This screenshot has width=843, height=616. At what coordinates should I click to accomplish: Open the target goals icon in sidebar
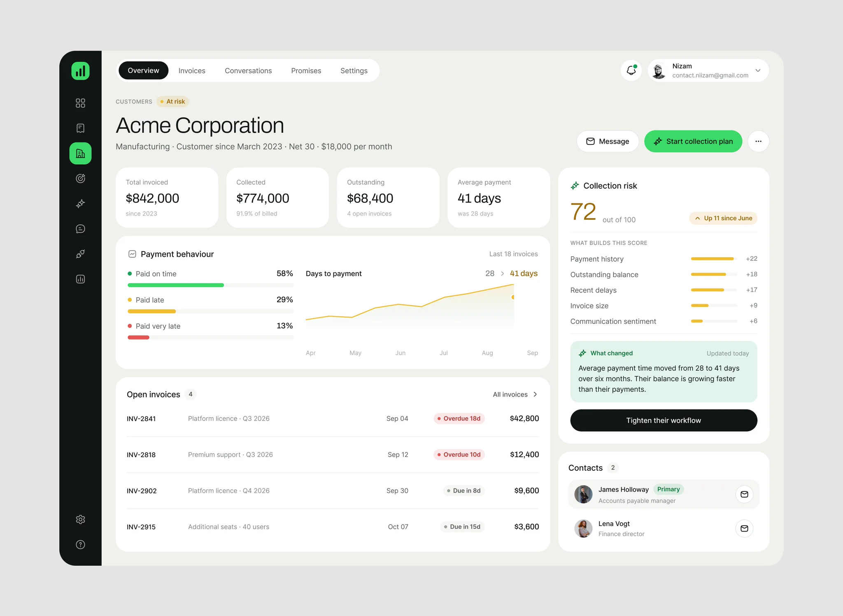[80, 178]
